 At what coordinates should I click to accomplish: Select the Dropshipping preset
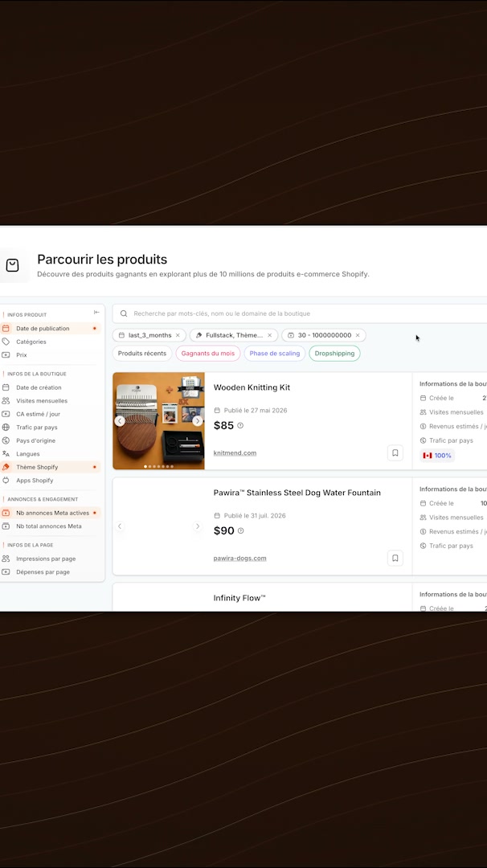click(335, 353)
